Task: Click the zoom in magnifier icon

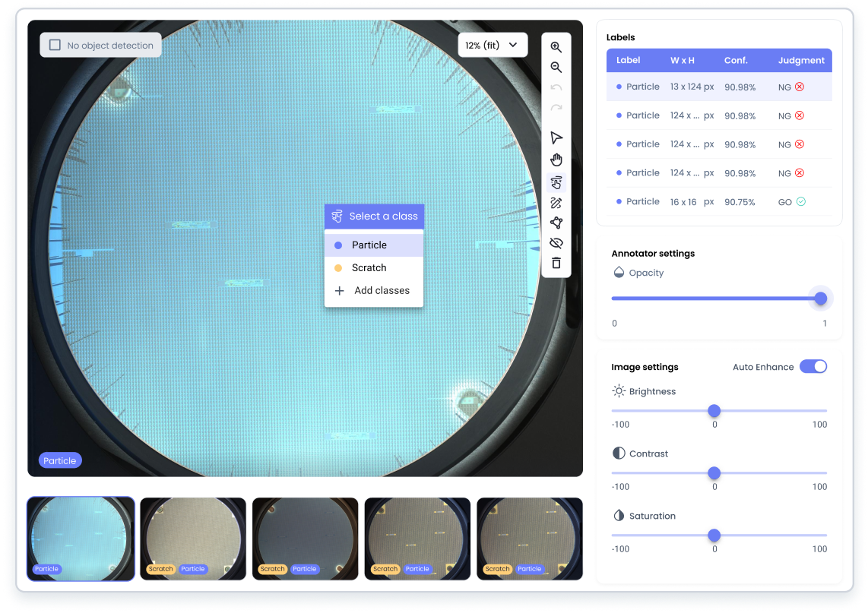Action: point(556,47)
